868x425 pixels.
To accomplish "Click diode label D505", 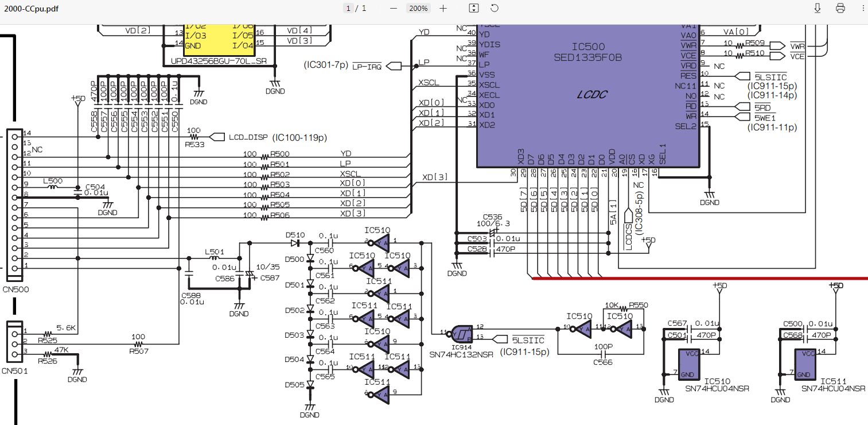I will coord(295,385).
